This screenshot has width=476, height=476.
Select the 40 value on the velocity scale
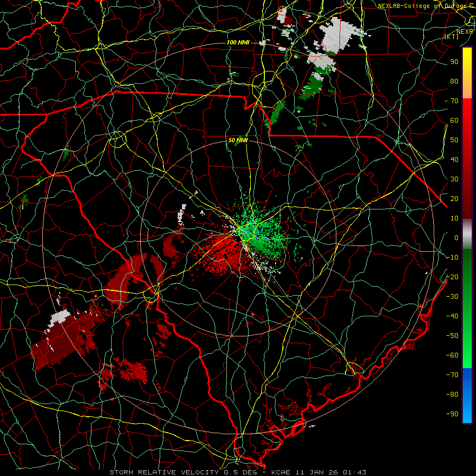[454, 159]
